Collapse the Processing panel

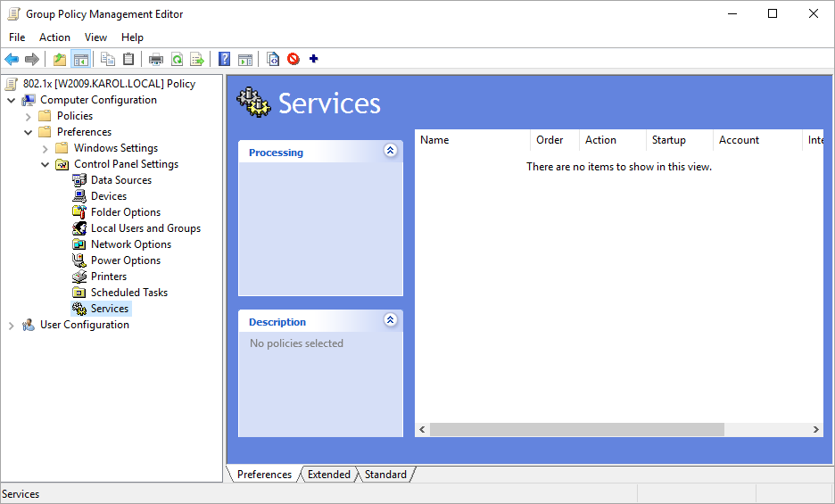[390, 151]
